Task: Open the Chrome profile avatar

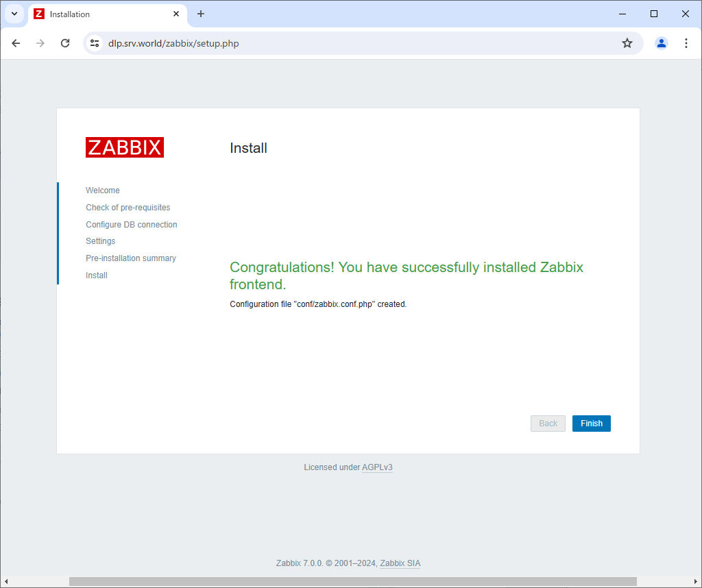Action: pyautogui.click(x=662, y=43)
